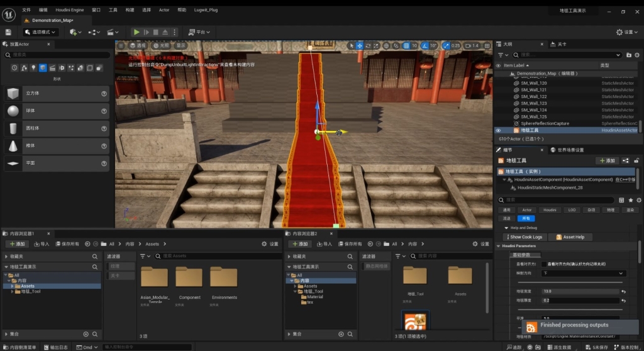
Task: Toggle scale snapping in viewport
Action: (446, 46)
